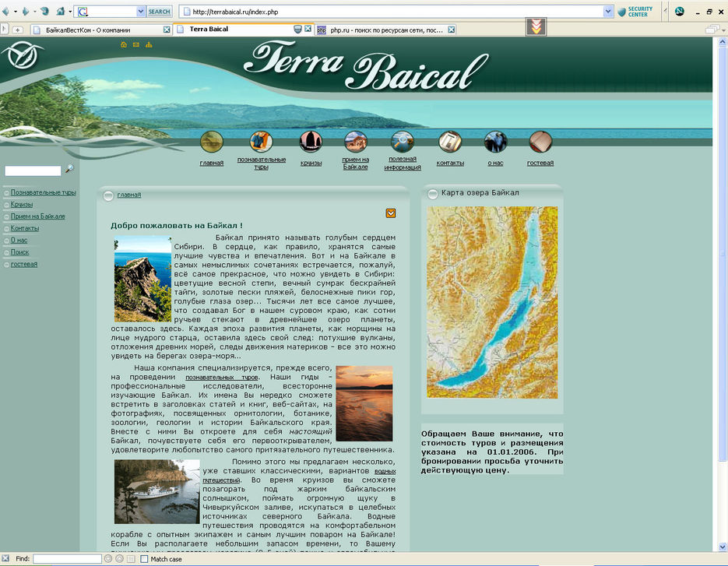Close the Terra Baical tab

tap(308, 29)
